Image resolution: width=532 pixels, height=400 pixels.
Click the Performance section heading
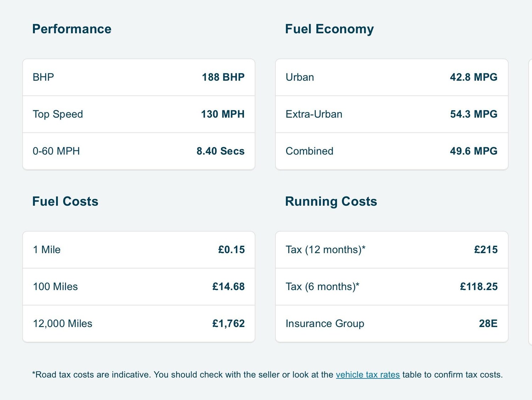[x=72, y=29]
